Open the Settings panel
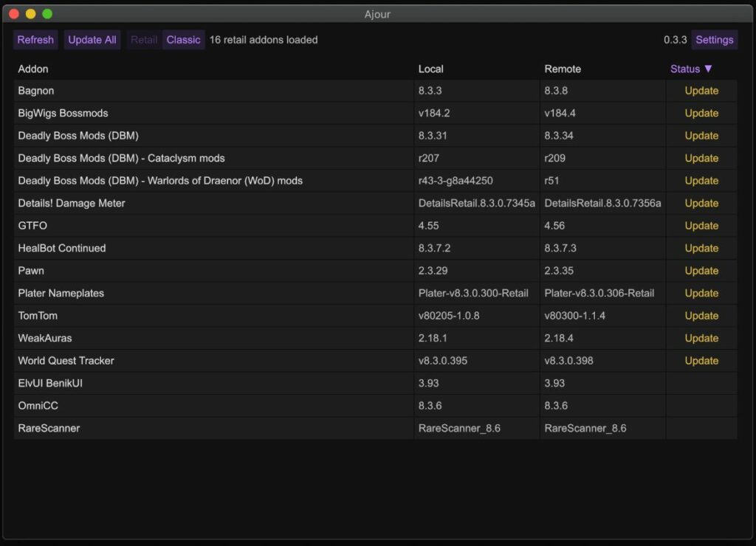 (714, 40)
